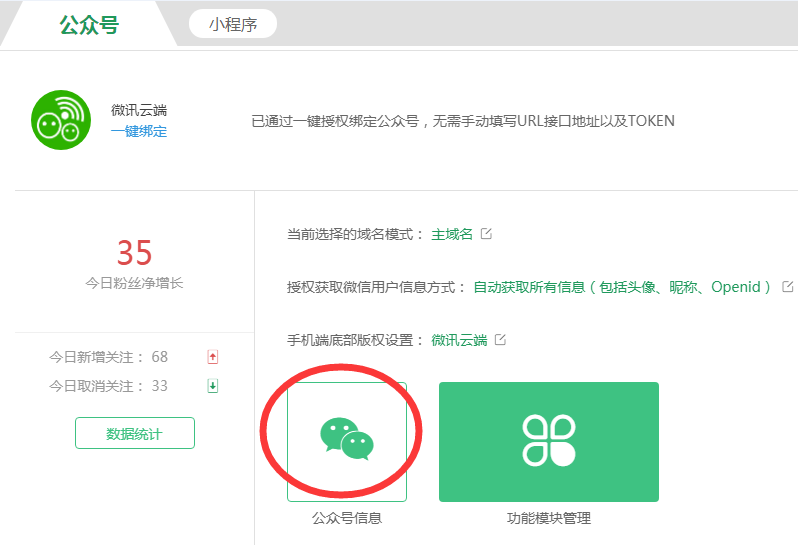
Task: Click the 今日新增关注 68 statistic
Action: pos(109,357)
